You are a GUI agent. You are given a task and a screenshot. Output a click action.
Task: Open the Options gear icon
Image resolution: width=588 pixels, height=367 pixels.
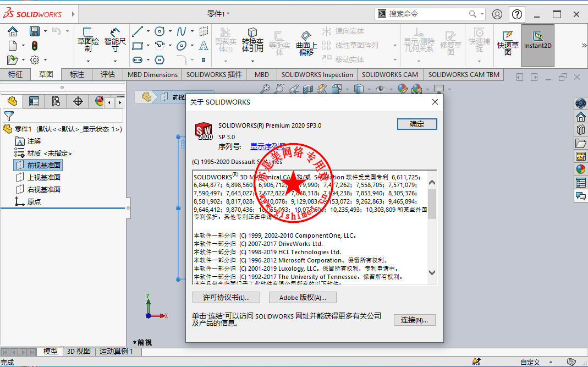35,59
